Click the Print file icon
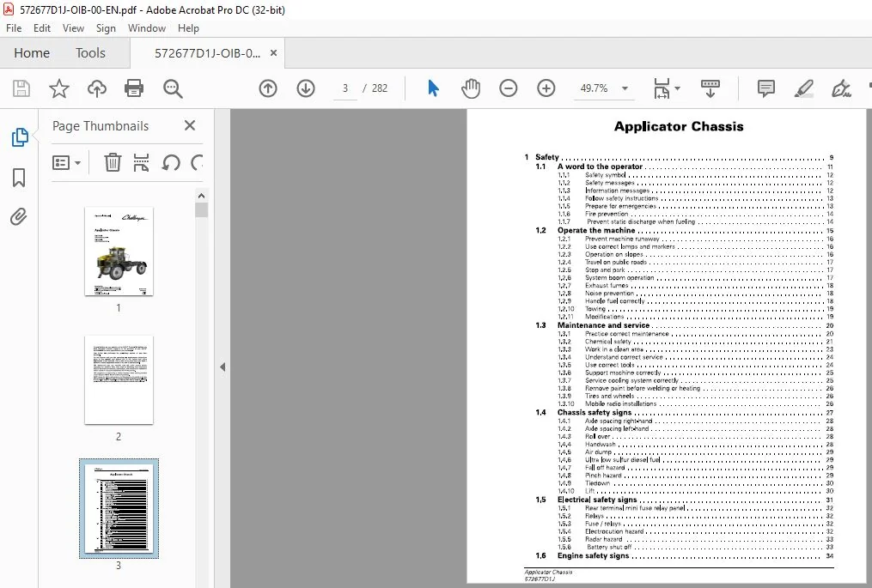 point(134,88)
